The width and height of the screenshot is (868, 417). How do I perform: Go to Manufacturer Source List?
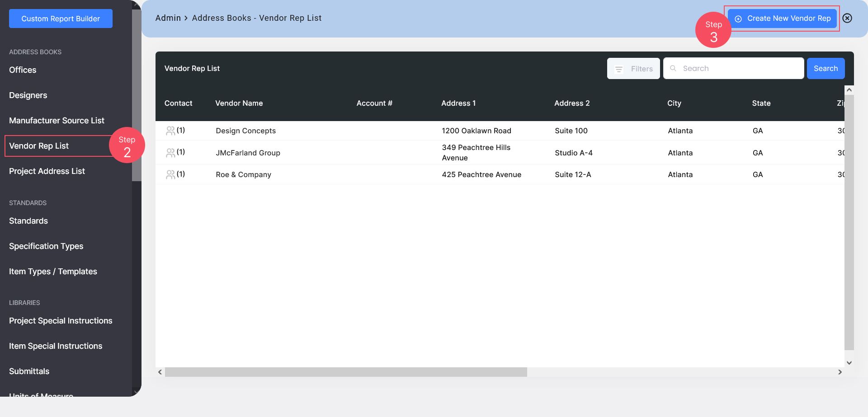tap(57, 121)
